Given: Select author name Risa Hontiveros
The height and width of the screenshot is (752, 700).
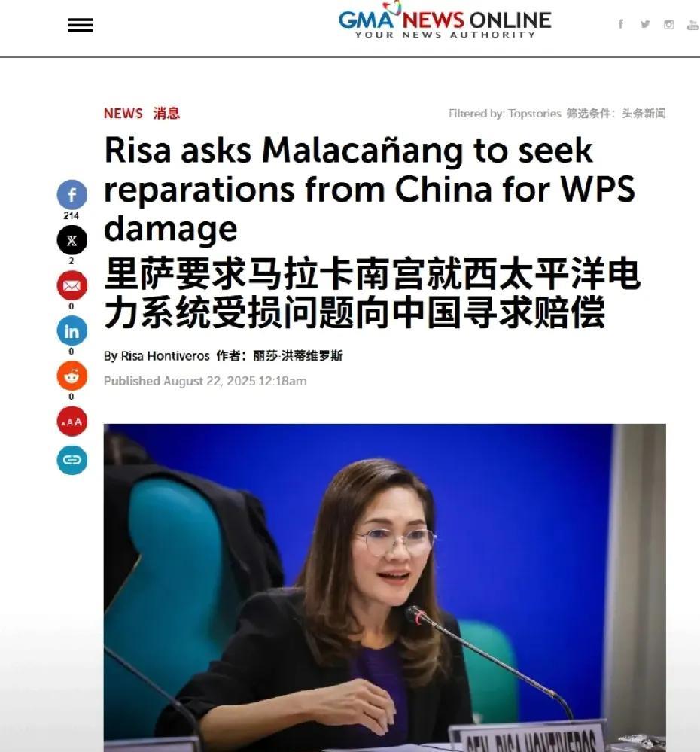Looking at the screenshot, I should click(x=165, y=356).
